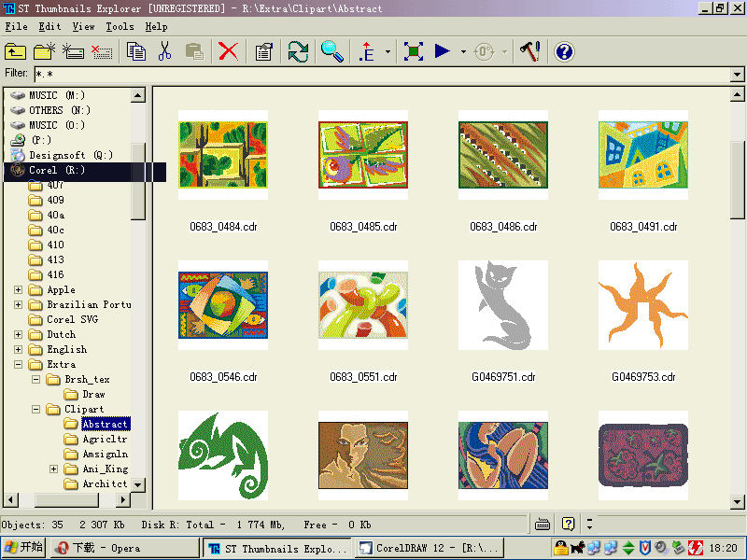Click the red X delete icon
The height and width of the screenshot is (560, 747).
[x=228, y=51]
